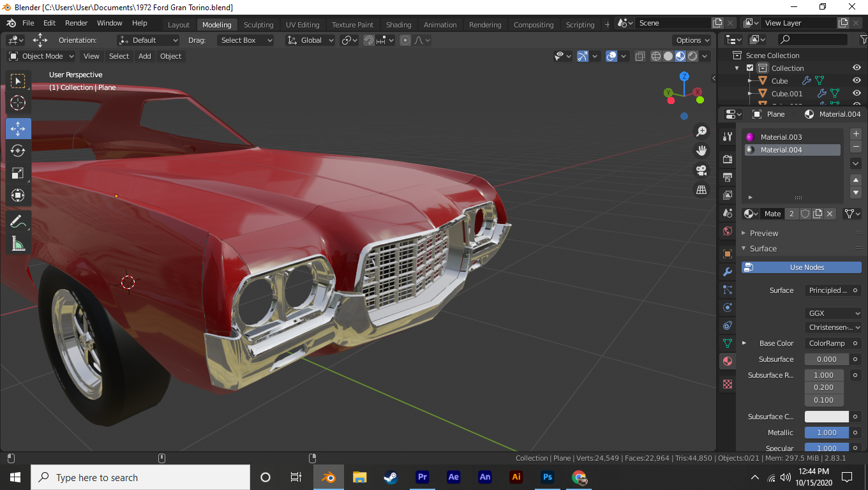
Task: Select the 3D Cursor tool
Action: point(18,103)
